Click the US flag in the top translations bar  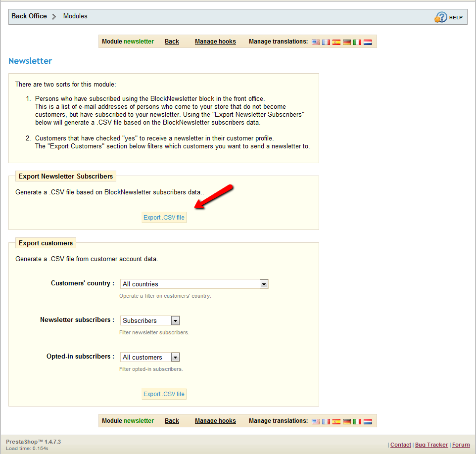pos(315,42)
